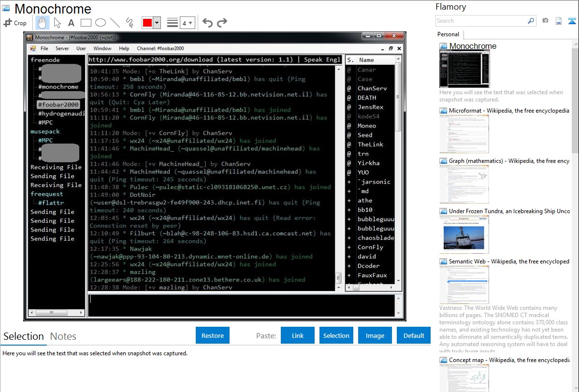Open the Server menu in Monochrome

[62, 48]
